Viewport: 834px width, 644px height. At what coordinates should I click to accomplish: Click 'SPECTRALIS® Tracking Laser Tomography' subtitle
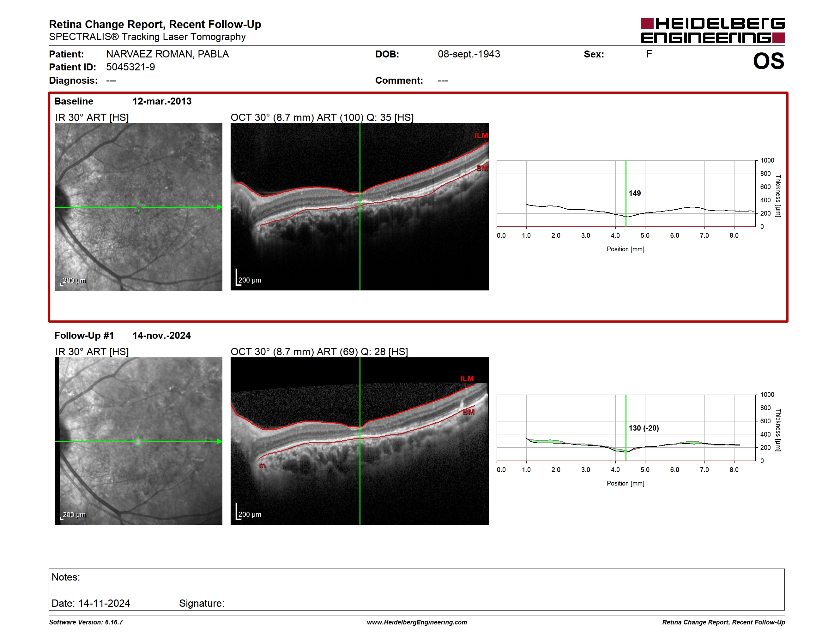pyautogui.click(x=148, y=37)
